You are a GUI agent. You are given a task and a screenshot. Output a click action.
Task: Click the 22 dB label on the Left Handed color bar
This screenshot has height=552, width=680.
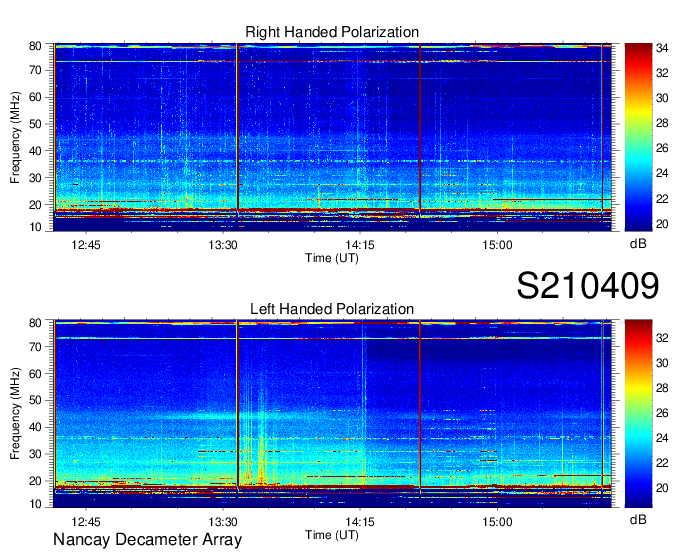[662, 463]
